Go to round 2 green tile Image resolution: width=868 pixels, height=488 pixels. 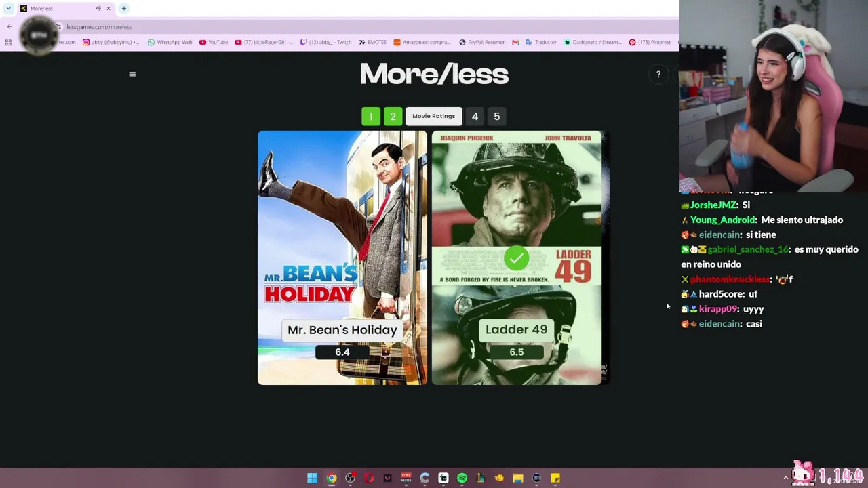393,117
